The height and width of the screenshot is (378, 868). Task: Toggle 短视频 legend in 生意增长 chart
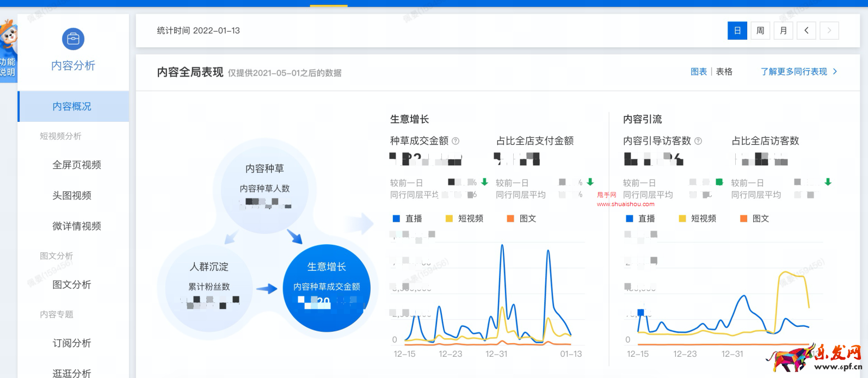[464, 219]
